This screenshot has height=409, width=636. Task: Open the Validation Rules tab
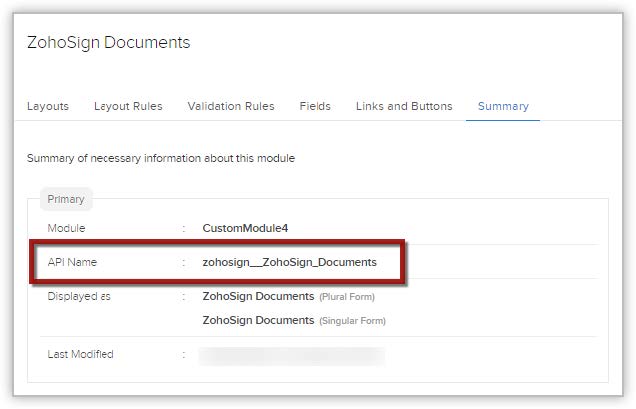[231, 106]
